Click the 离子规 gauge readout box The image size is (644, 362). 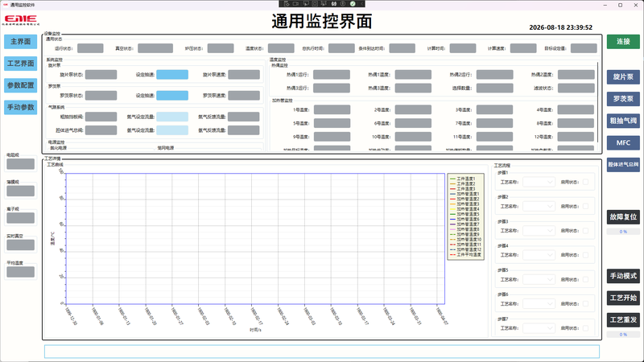(21, 218)
